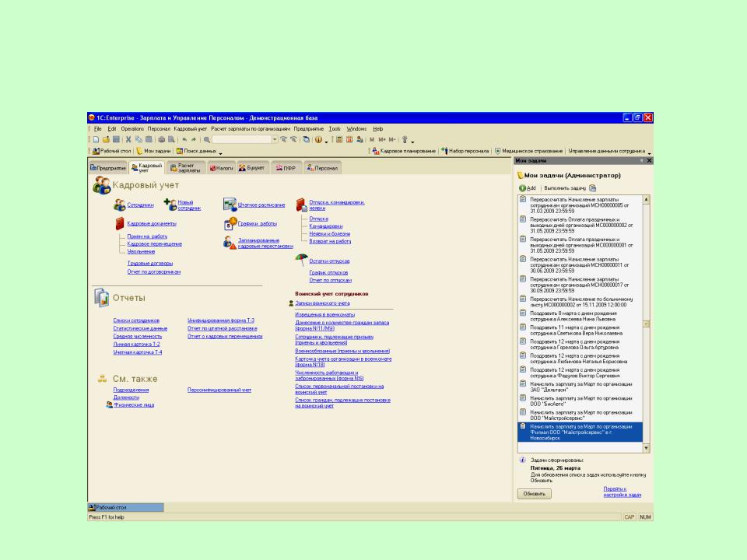Click the Add button in Мои задачи
747x560 pixels.
(528, 188)
